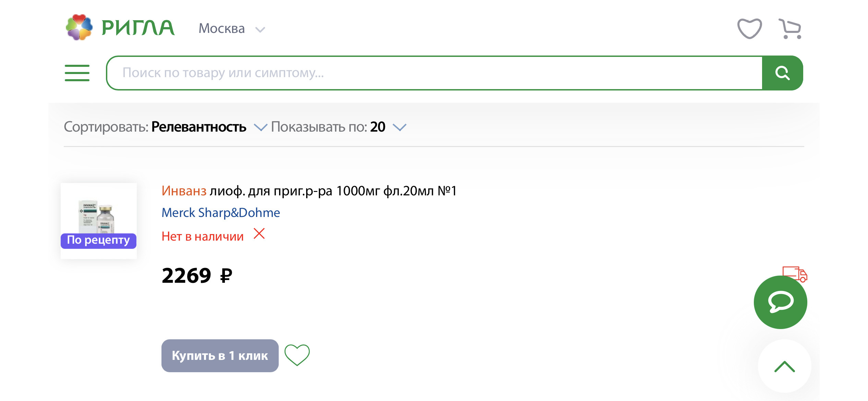Expand the Показывать по 20 dropdown
The image size is (868, 401).
click(x=339, y=127)
